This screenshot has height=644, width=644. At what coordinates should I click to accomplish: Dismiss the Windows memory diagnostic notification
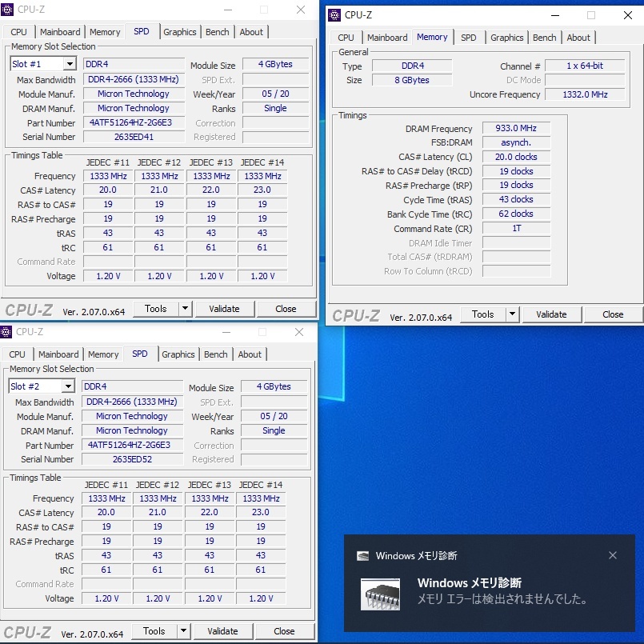pos(613,555)
